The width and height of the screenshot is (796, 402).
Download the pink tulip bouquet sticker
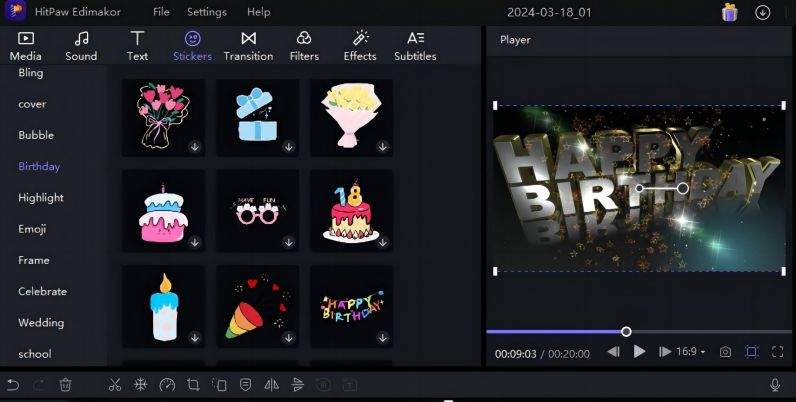(x=194, y=147)
